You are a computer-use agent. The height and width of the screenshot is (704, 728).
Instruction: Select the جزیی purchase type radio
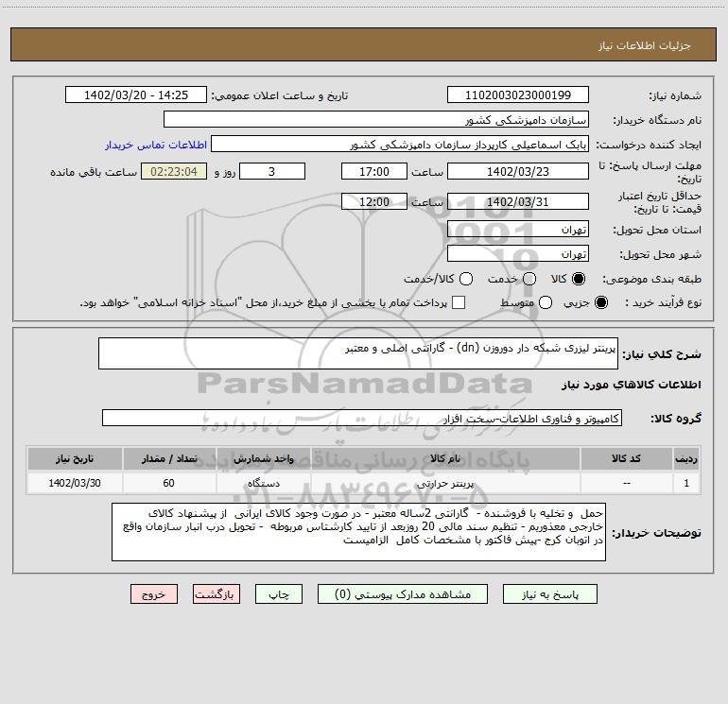point(600,302)
